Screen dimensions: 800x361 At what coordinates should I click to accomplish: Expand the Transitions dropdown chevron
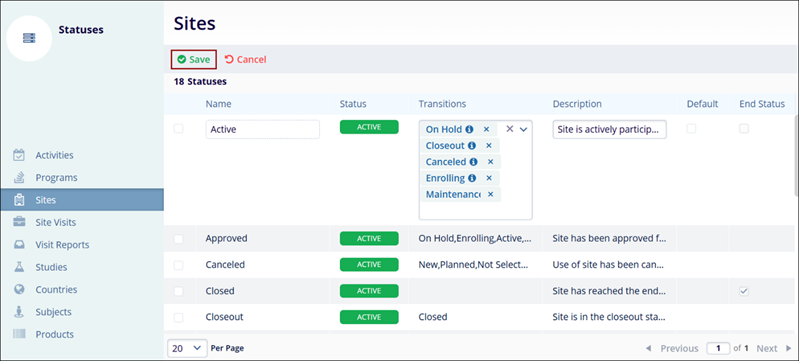pos(523,130)
